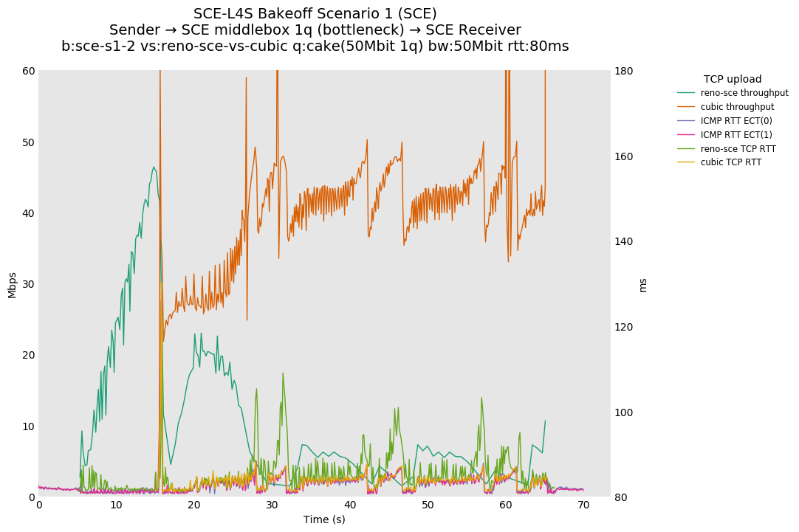The height and width of the screenshot is (532, 799).
Task: Click the Mbps y-axis label
Action: pyautogui.click(x=12, y=285)
